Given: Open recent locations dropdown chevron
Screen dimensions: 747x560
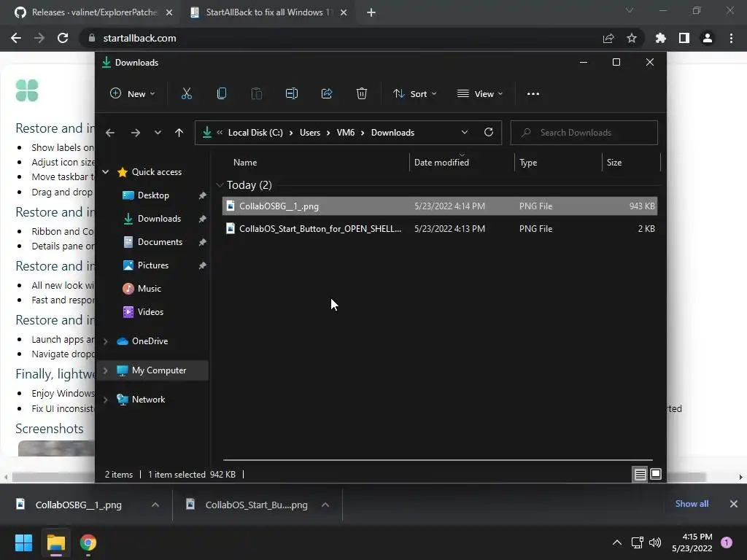Looking at the screenshot, I should point(158,133).
